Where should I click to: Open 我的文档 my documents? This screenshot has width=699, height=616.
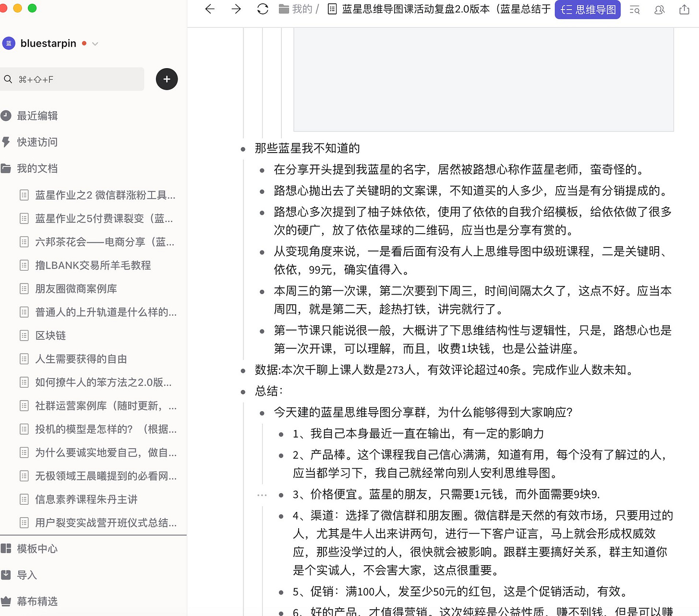37,168
